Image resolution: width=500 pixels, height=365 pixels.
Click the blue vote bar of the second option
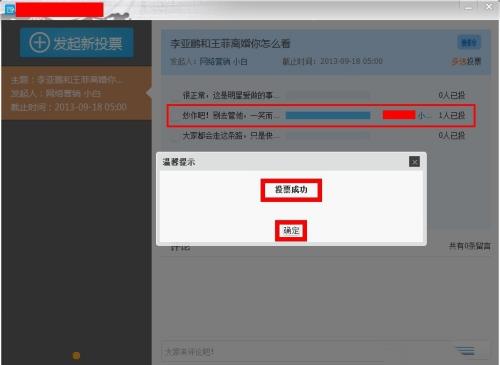(328, 116)
